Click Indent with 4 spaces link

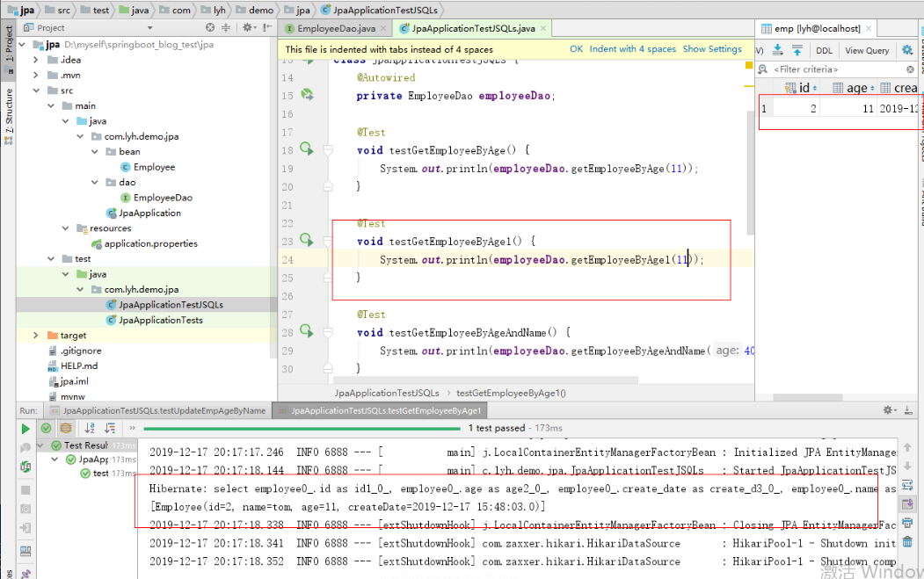[x=633, y=49]
